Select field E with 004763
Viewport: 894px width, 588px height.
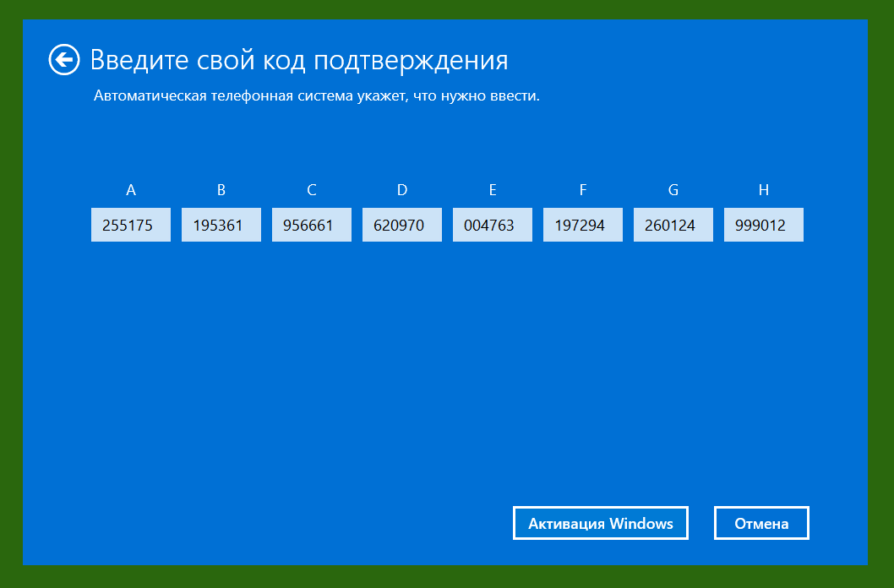tap(493, 225)
